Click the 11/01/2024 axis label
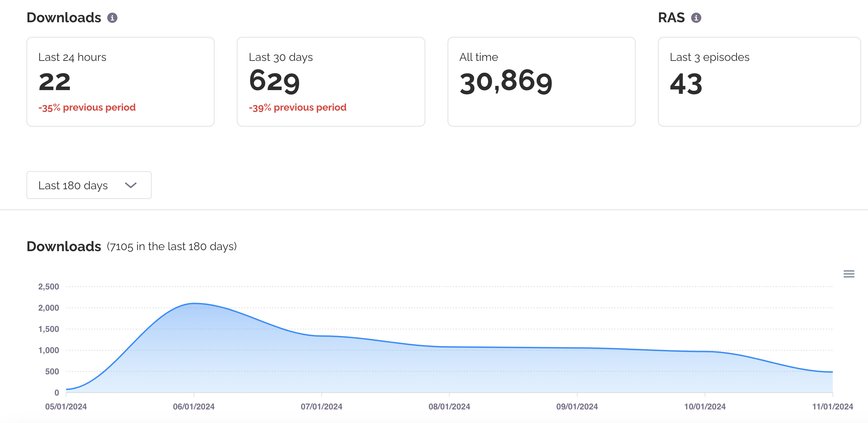 [x=832, y=407]
